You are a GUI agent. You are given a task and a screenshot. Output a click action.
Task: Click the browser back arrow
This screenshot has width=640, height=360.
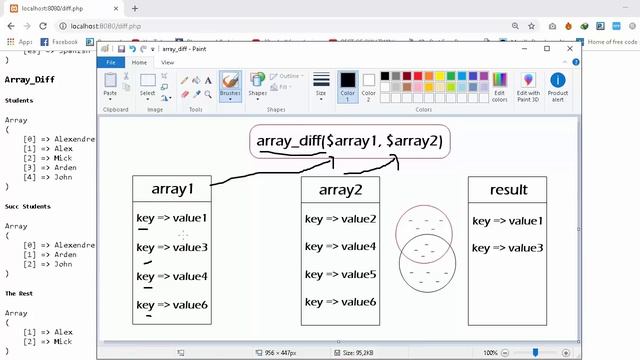(x=11, y=26)
